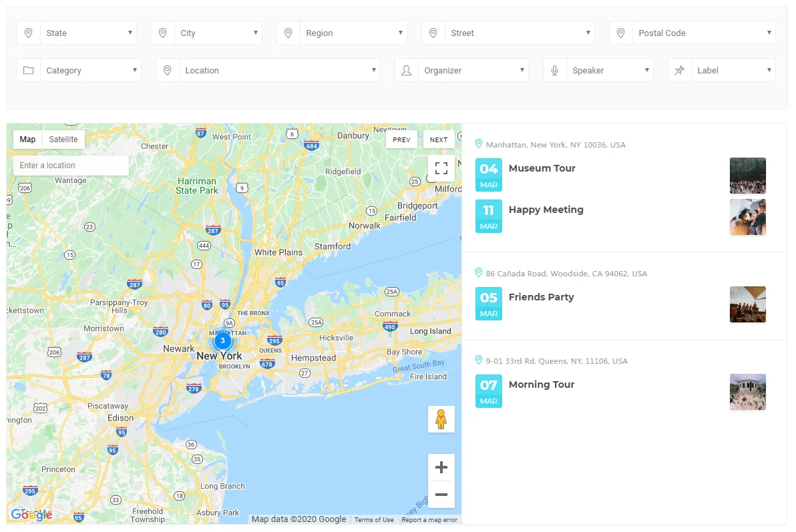Click the blue cluster marker labeled 3
The image size is (796, 532).
(222, 340)
